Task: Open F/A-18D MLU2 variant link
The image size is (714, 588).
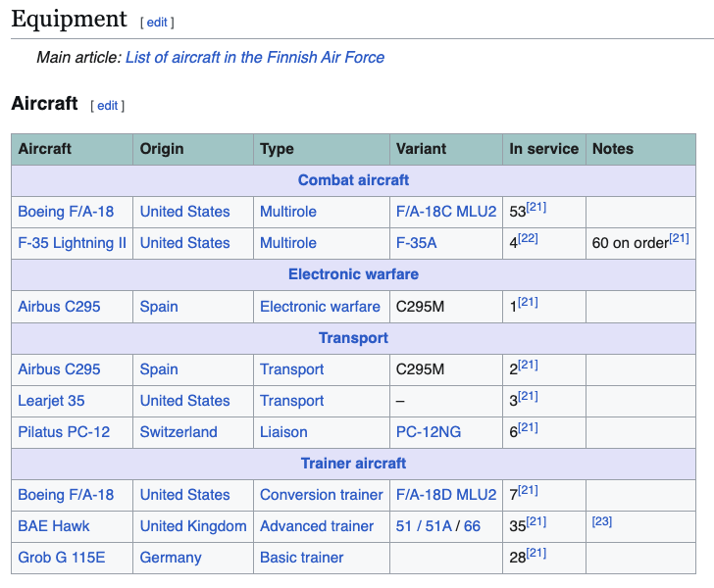Action: 446,495
